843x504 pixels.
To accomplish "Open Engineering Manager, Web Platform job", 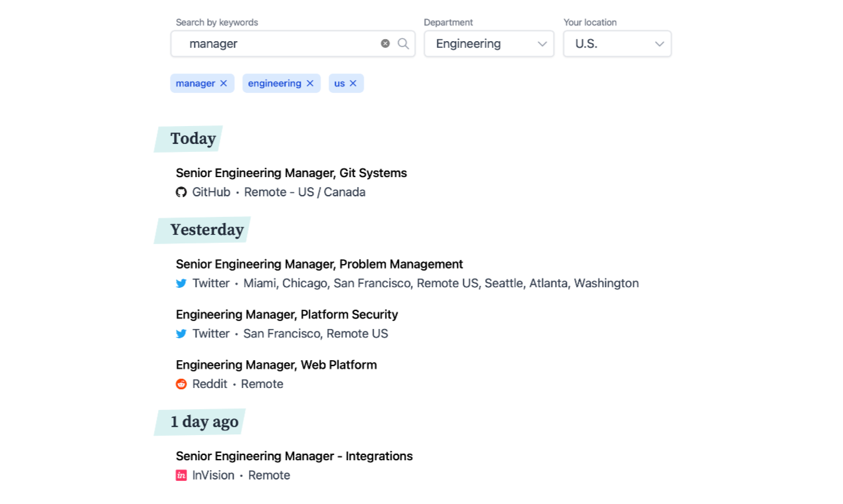I will (276, 365).
